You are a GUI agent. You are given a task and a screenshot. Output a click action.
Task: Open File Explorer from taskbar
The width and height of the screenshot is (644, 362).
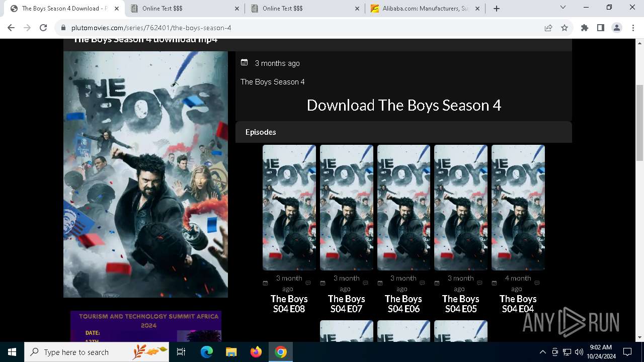point(231,352)
